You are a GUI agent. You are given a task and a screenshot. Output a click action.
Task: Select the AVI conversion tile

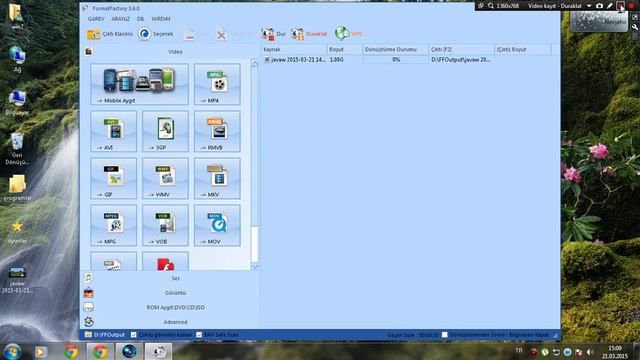point(113,131)
